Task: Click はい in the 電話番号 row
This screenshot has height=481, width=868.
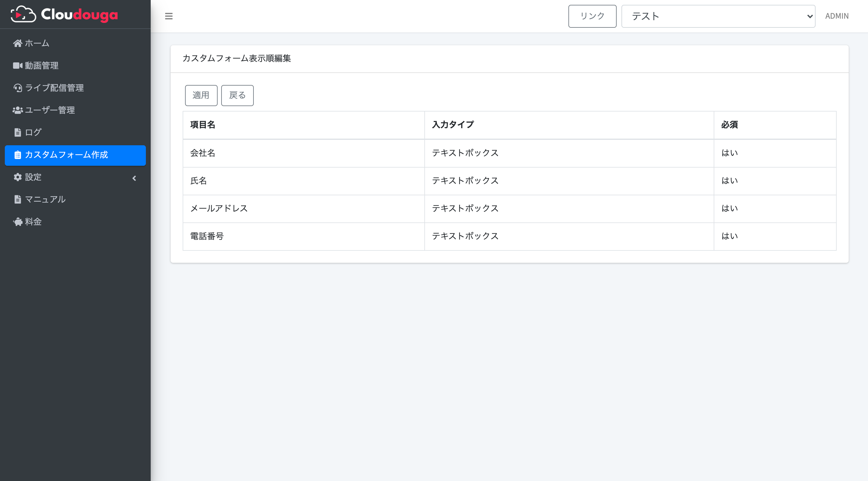Action: pos(729,236)
